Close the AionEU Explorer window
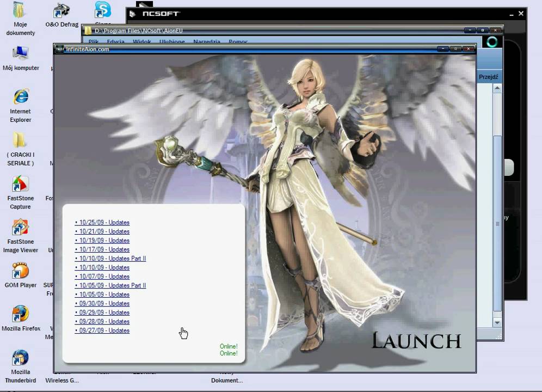Image resolution: width=542 pixels, height=392 pixels. pos(495,30)
